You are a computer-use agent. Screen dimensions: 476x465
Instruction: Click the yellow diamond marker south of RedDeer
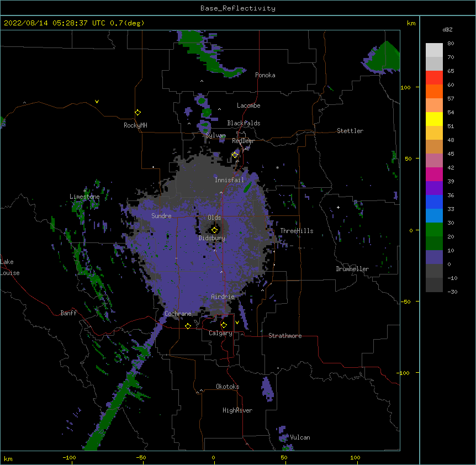[x=235, y=155]
